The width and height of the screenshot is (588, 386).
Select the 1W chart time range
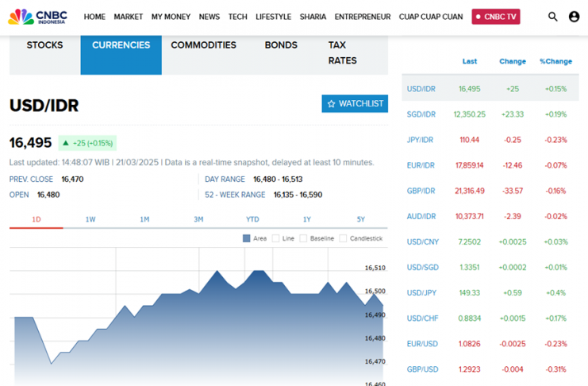[90, 219]
